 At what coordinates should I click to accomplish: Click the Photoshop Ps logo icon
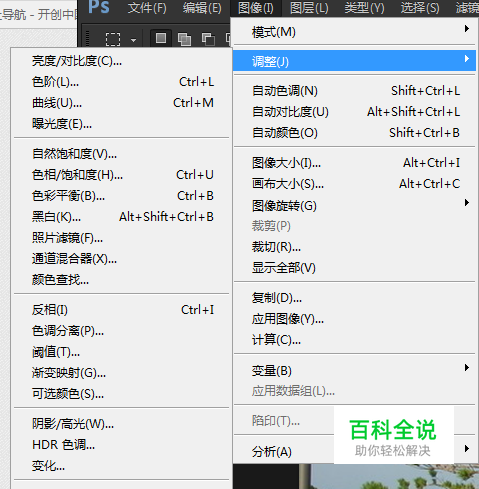coord(99,7)
